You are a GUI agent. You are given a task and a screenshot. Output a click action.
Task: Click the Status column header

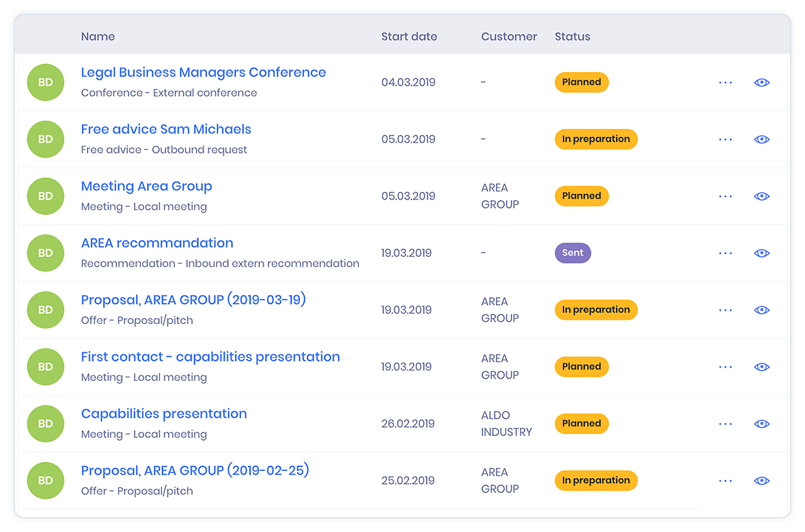pyautogui.click(x=572, y=36)
